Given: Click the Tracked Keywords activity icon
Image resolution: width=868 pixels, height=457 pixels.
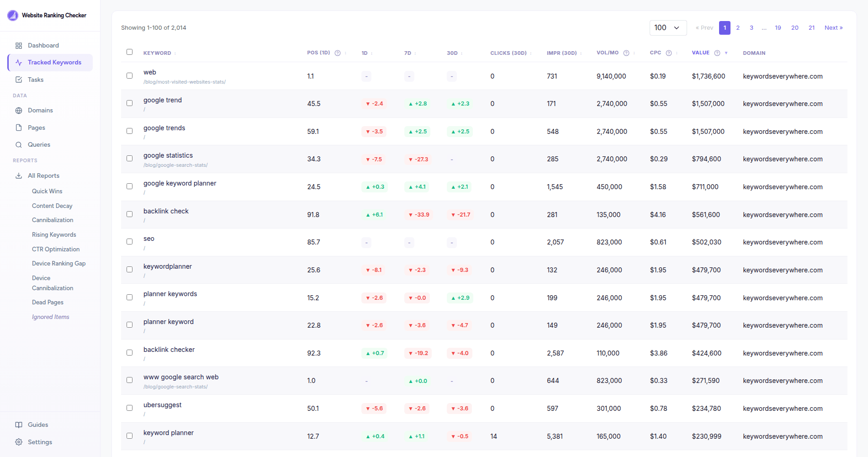Looking at the screenshot, I should coord(19,63).
